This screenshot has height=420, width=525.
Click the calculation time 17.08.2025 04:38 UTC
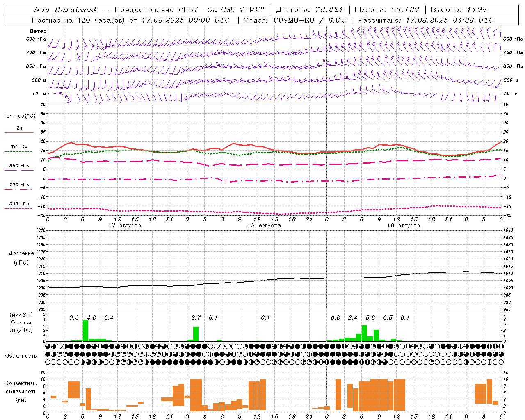[x=450, y=20]
